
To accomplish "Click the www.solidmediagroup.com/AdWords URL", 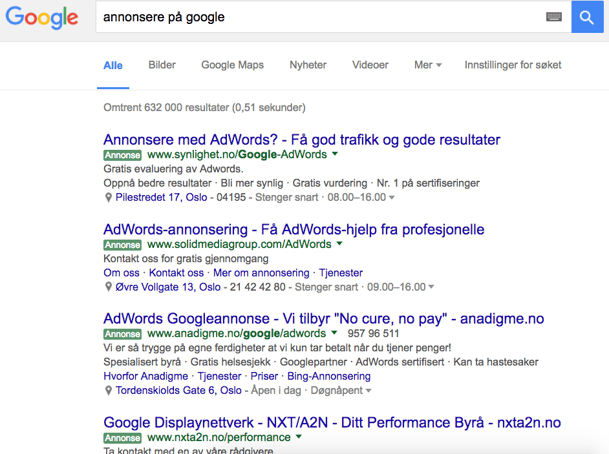I will [239, 244].
